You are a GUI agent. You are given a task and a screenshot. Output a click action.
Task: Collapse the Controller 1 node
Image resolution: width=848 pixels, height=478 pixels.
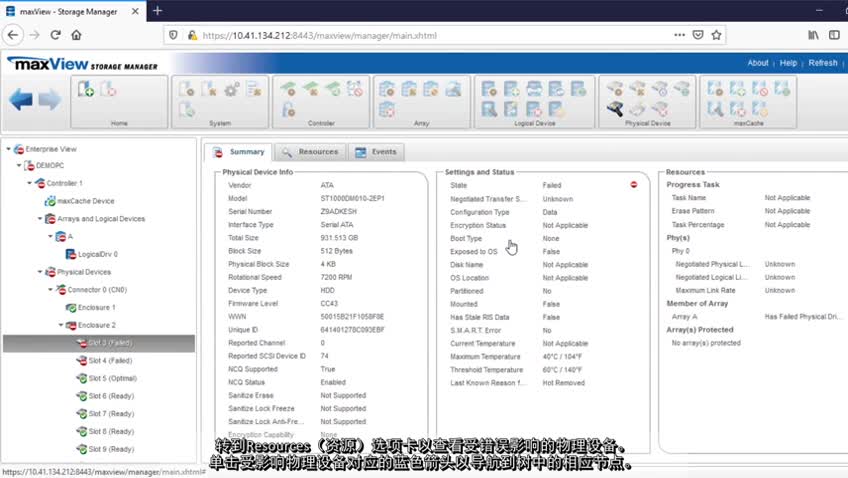click(x=30, y=184)
